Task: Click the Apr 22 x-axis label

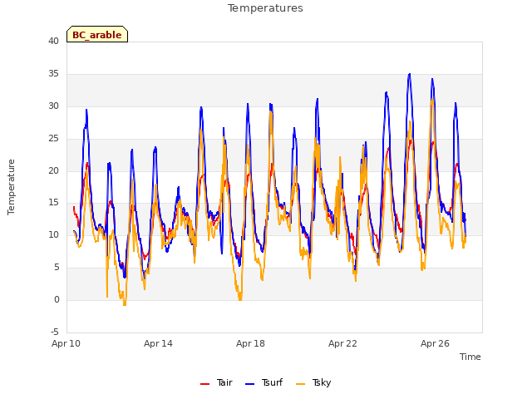Action: coord(342,343)
